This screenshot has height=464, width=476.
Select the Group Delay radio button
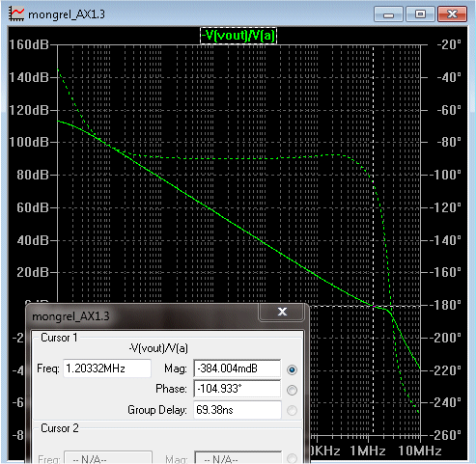[x=292, y=410]
